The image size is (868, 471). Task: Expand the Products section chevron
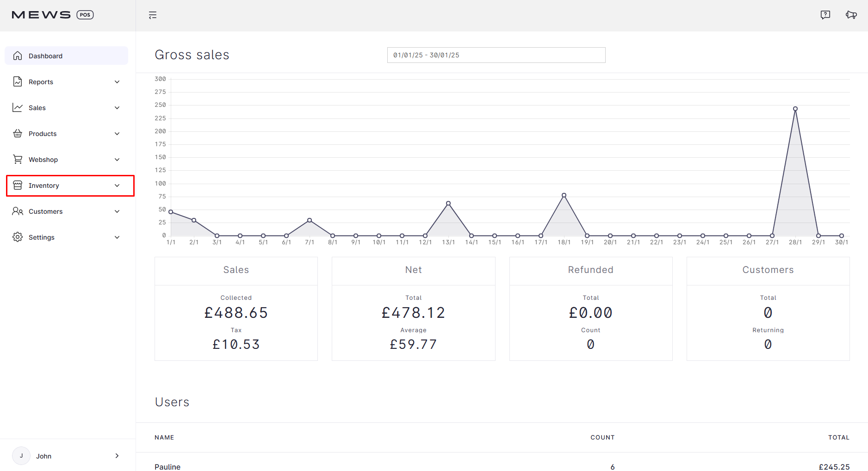(x=117, y=133)
